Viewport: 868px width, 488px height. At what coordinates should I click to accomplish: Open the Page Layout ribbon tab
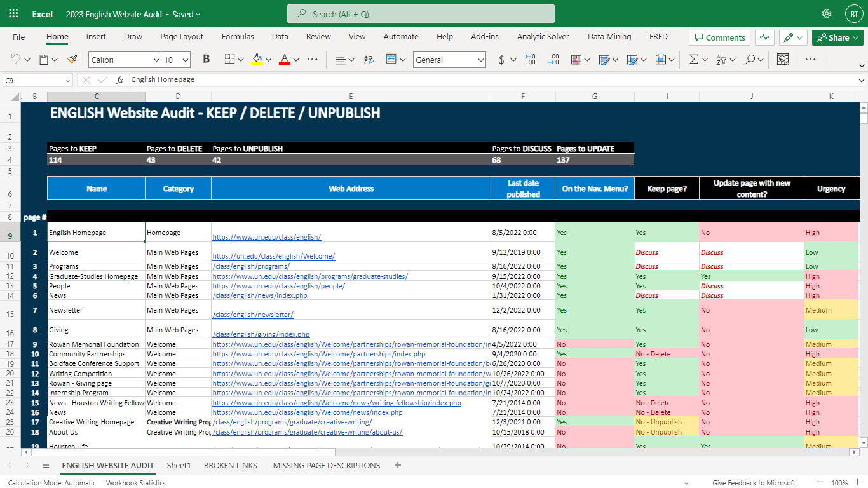click(x=182, y=37)
